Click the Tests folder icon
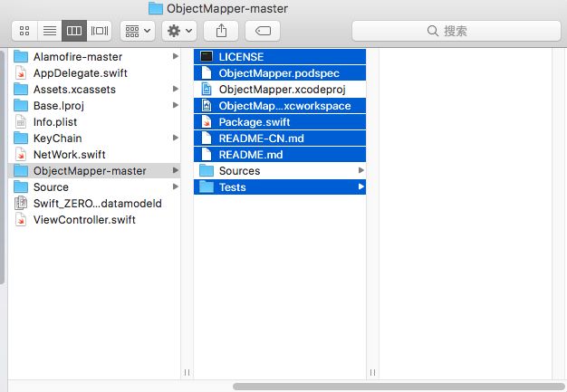 tap(207, 186)
